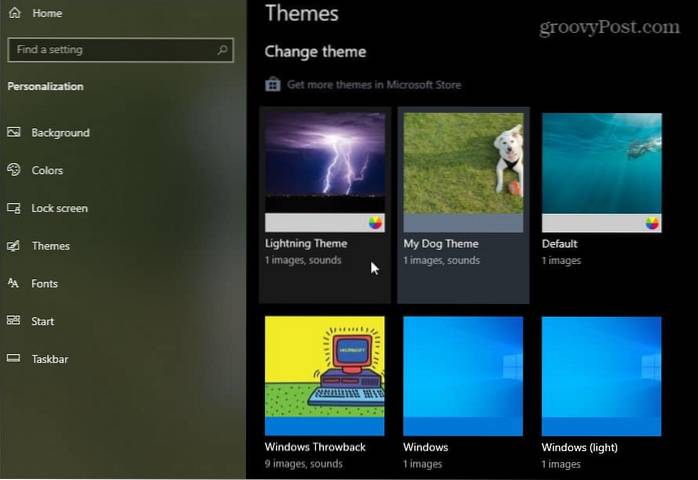The width and height of the screenshot is (698, 480).
Task: Click the Taskbar settings icon
Action: (x=14, y=359)
